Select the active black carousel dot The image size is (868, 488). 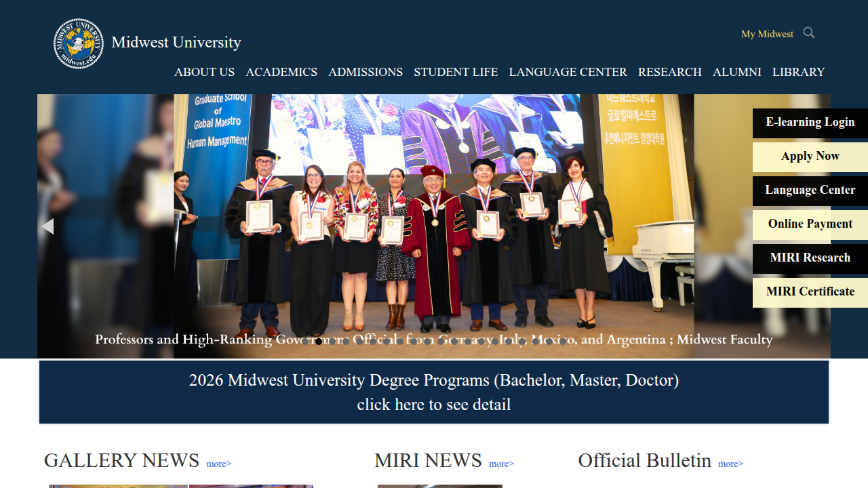tap(319, 342)
